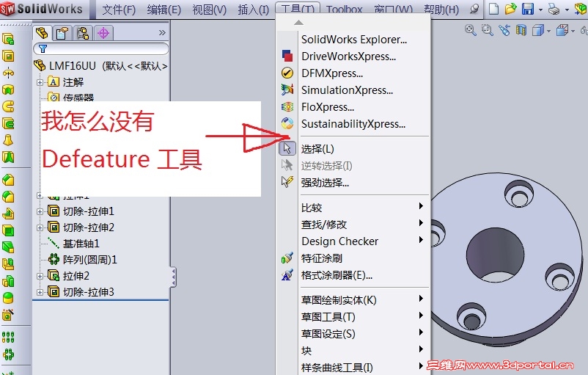588x375 pixels.
Task: Switch to the PropertyManager tab icon
Action: (62, 34)
